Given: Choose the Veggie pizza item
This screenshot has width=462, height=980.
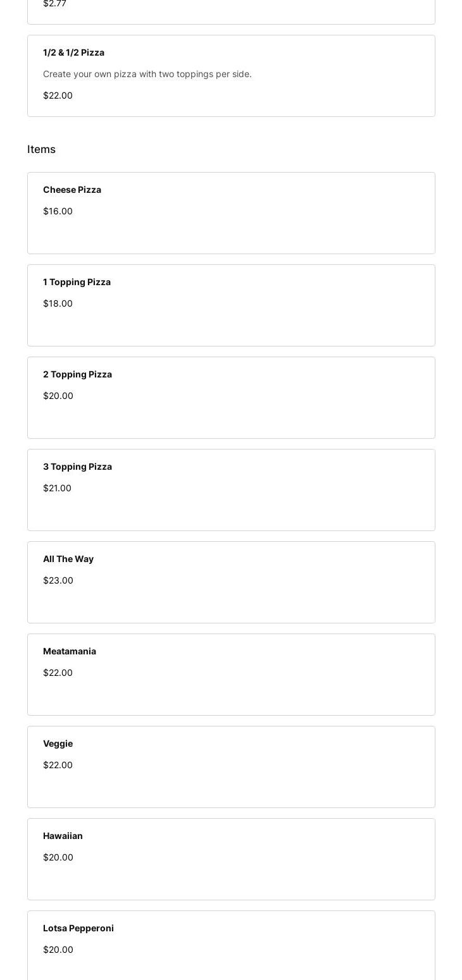Looking at the screenshot, I should pos(231,767).
